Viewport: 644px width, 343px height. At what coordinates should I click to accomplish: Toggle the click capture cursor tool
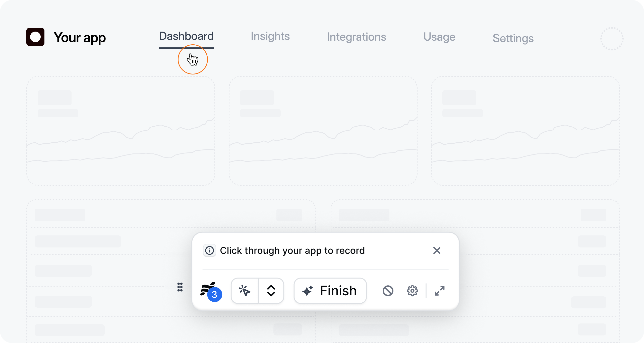(x=245, y=291)
